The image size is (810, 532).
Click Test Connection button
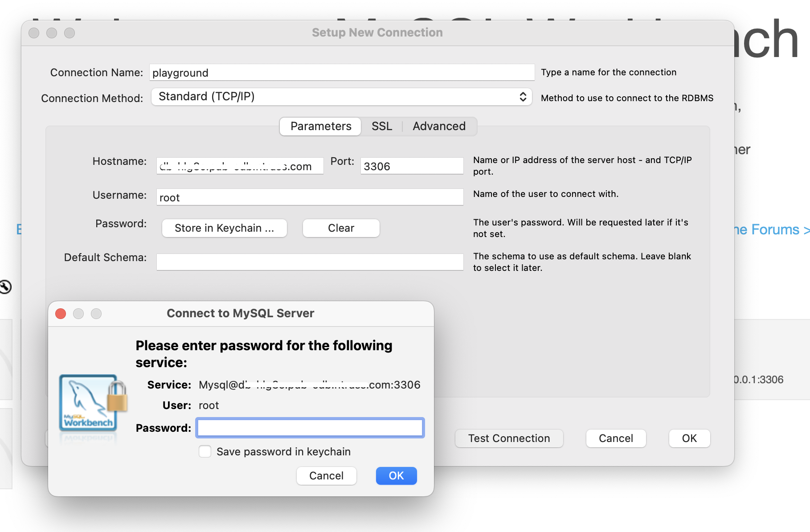(x=509, y=438)
